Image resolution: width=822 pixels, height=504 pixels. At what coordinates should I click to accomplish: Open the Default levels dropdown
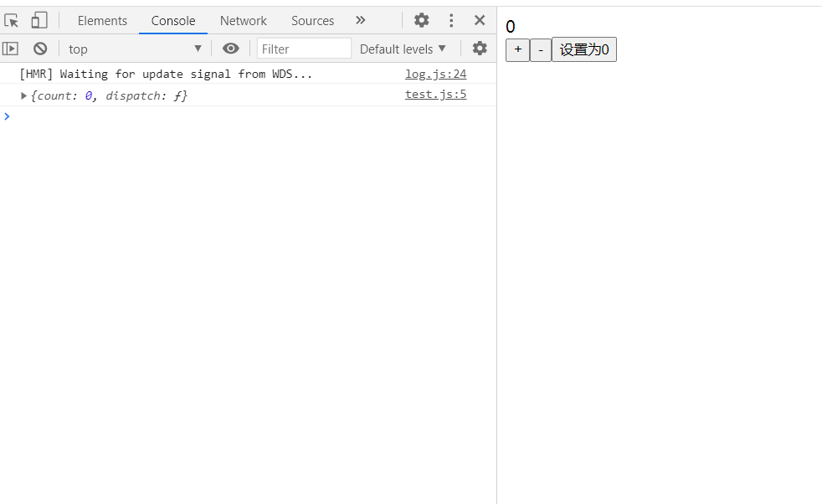tap(403, 49)
